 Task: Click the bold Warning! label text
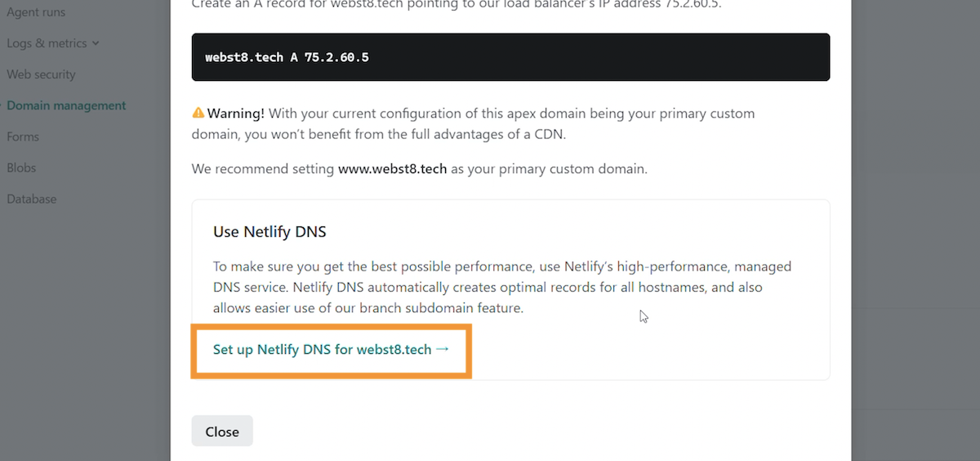click(x=235, y=113)
